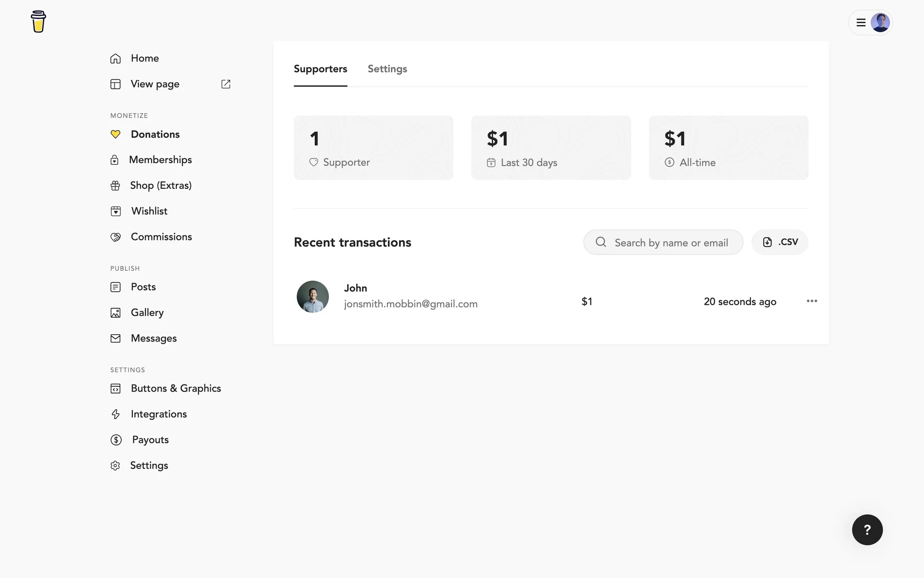Select the Supporters tab
Image resolution: width=924 pixels, height=578 pixels.
coord(320,69)
